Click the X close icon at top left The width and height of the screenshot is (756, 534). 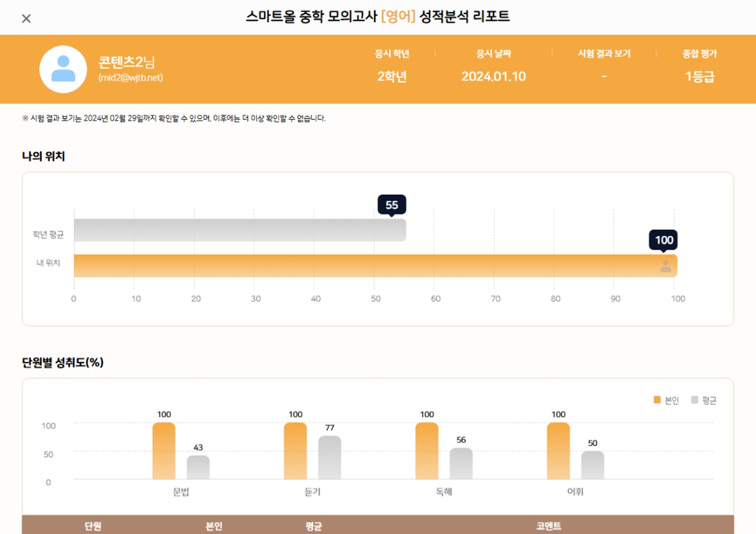point(27,19)
